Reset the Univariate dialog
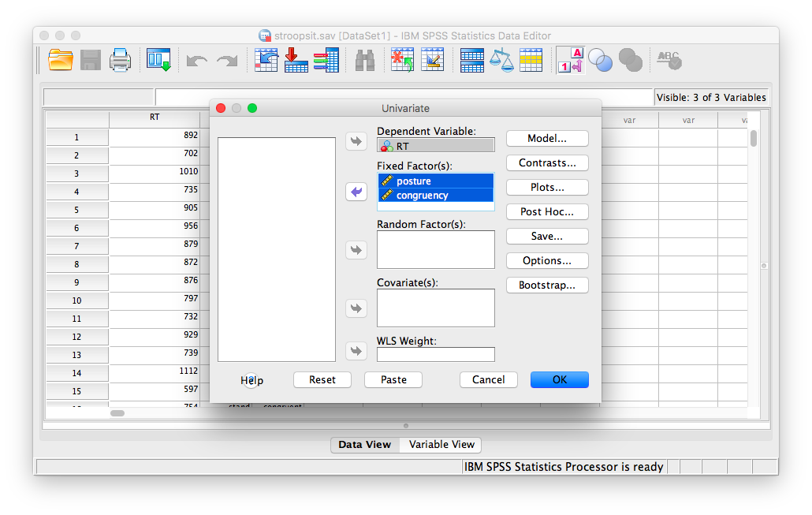812x515 pixels. (x=322, y=380)
